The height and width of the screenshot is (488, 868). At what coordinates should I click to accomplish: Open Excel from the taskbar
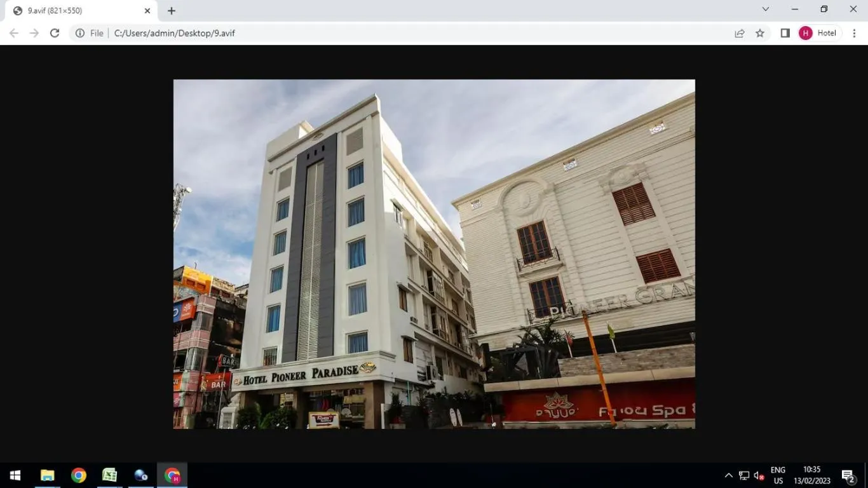(109, 475)
